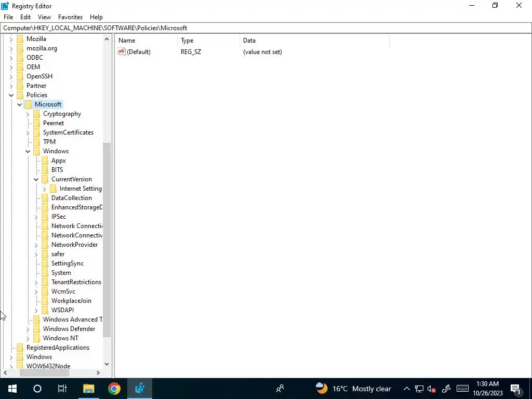Collapse the CurrentVersion key
This screenshot has height=399, width=532.
coord(36,179)
